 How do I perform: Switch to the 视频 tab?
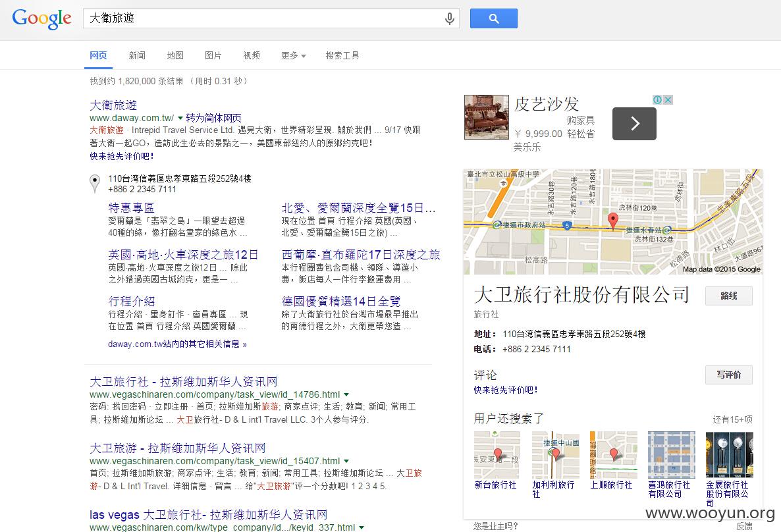pyautogui.click(x=252, y=55)
